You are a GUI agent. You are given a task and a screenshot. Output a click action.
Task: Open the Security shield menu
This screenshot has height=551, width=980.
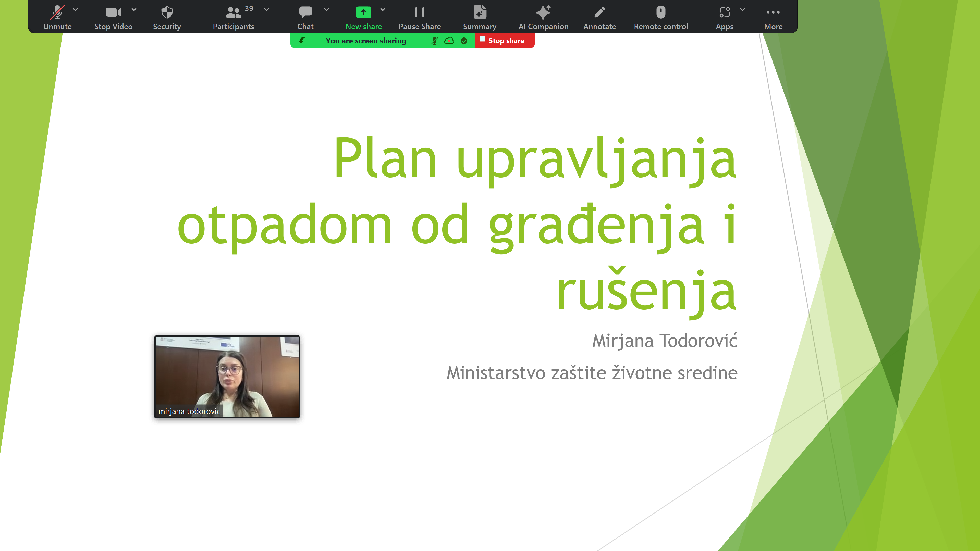[167, 17]
